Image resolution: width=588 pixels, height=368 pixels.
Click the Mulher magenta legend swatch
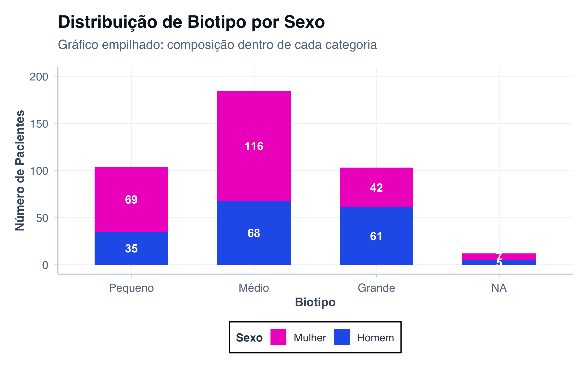pos(278,337)
